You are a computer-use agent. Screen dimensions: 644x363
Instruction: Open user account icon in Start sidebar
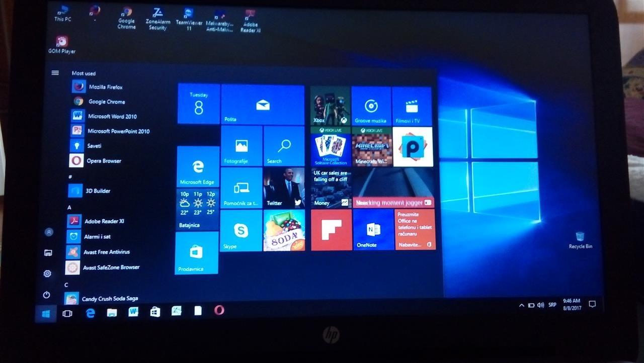tap(49, 232)
